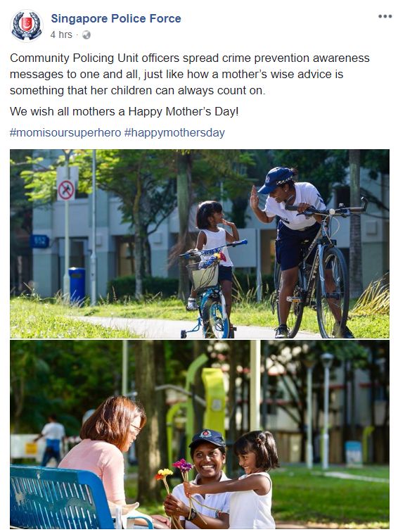
Task: Click the blue bin in the top photo
Action: click(77, 285)
